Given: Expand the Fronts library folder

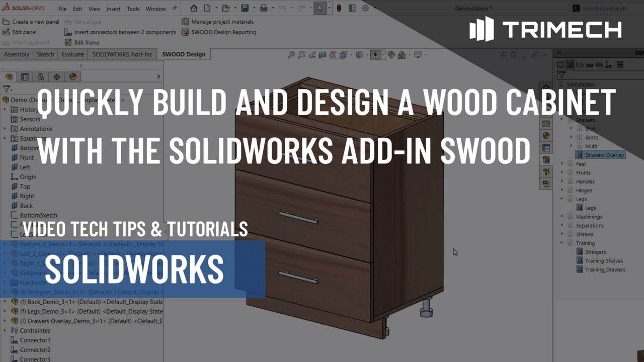Looking at the screenshot, I should [x=562, y=172].
